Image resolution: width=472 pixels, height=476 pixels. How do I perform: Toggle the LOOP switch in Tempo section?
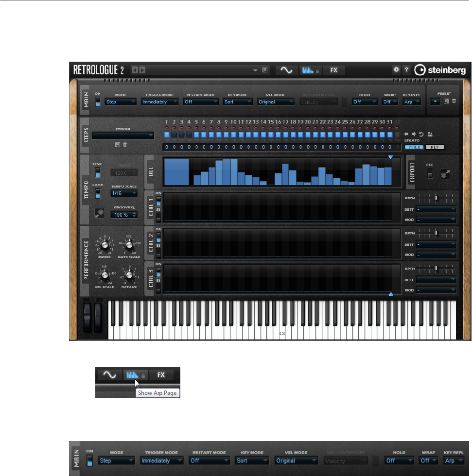click(x=98, y=193)
